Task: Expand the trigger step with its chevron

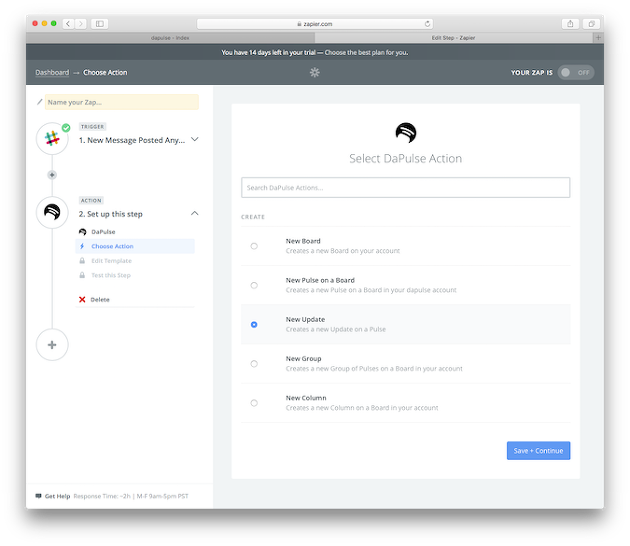Action: [x=194, y=139]
